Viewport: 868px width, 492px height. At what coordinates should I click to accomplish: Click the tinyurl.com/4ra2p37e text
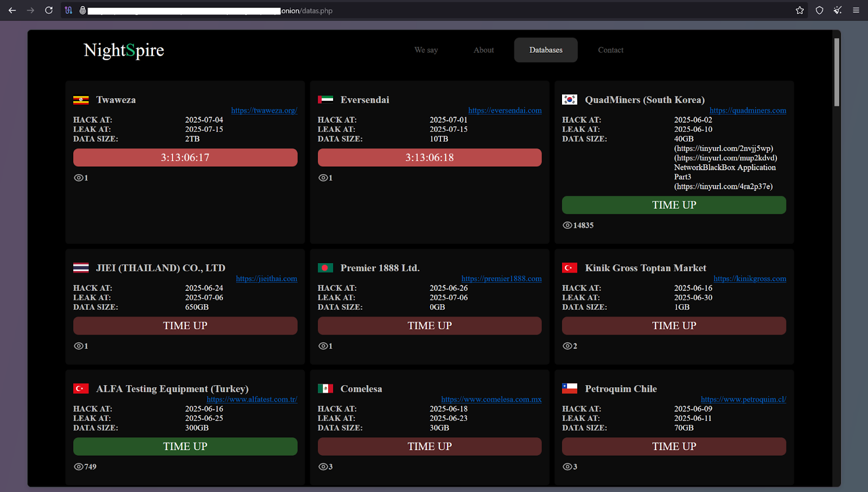click(x=723, y=186)
